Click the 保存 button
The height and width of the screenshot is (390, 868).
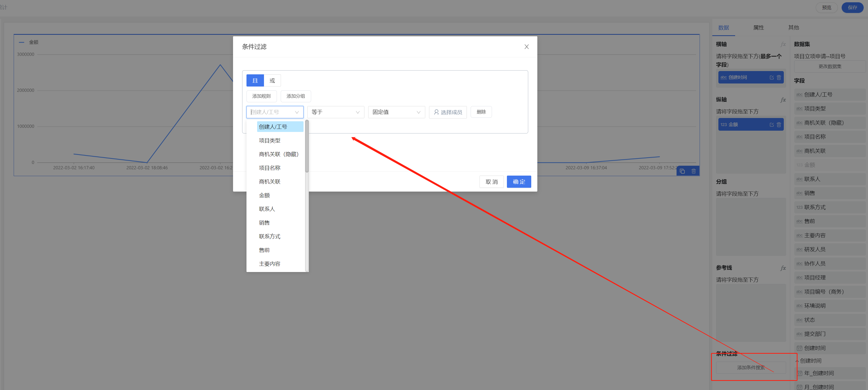[x=852, y=7]
